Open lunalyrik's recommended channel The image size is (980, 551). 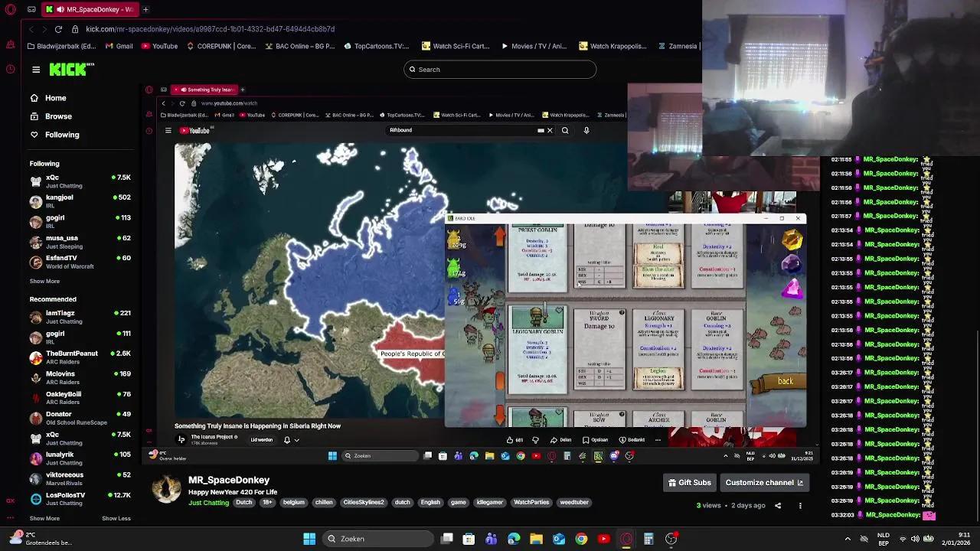[80, 458]
